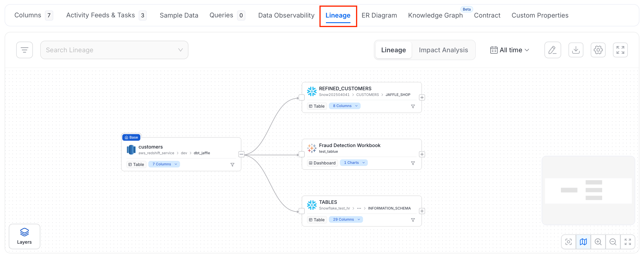Viewport: 644px width, 264px height.
Task: Open the Data Observability tab
Action: pos(286,15)
